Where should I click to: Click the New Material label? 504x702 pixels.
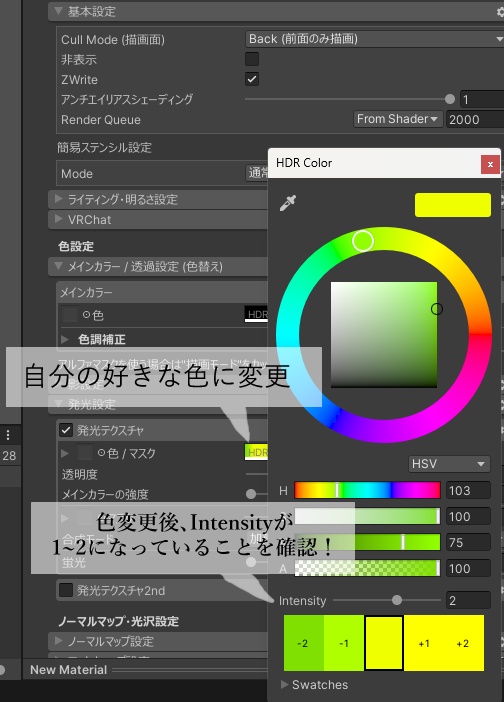click(68, 670)
